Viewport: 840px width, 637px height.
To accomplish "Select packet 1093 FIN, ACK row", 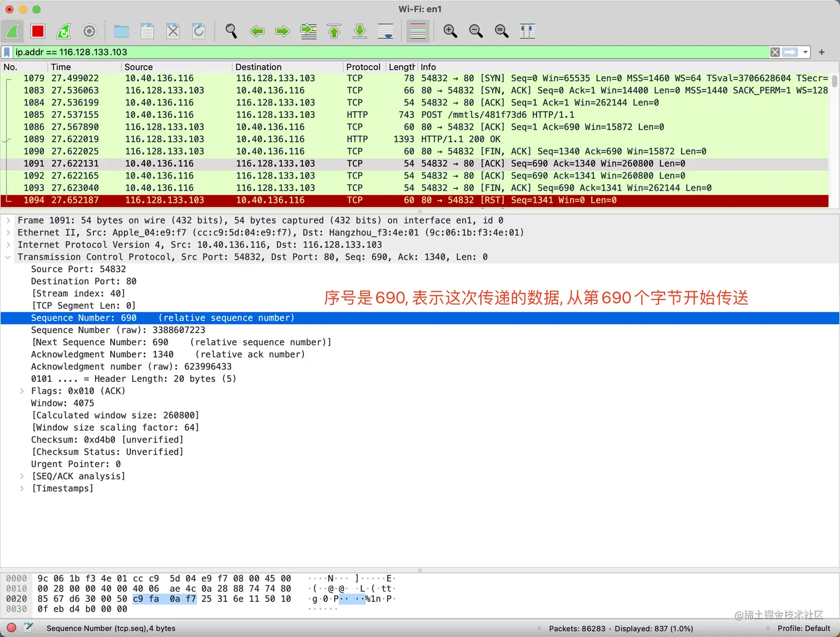I will point(415,188).
